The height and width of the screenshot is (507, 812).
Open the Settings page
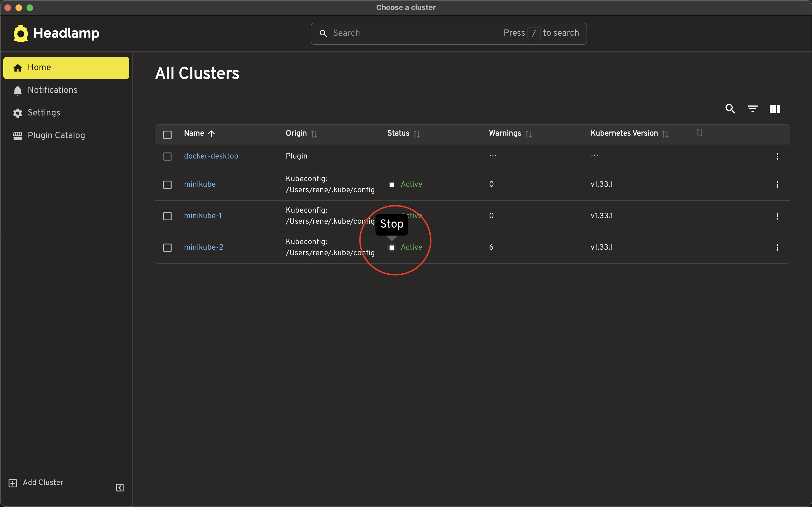(x=44, y=113)
